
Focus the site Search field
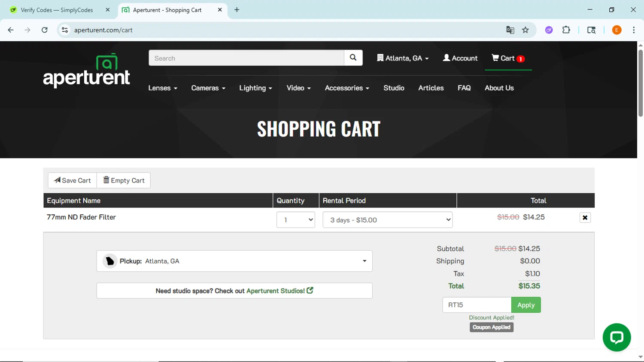click(x=246, y=58)
